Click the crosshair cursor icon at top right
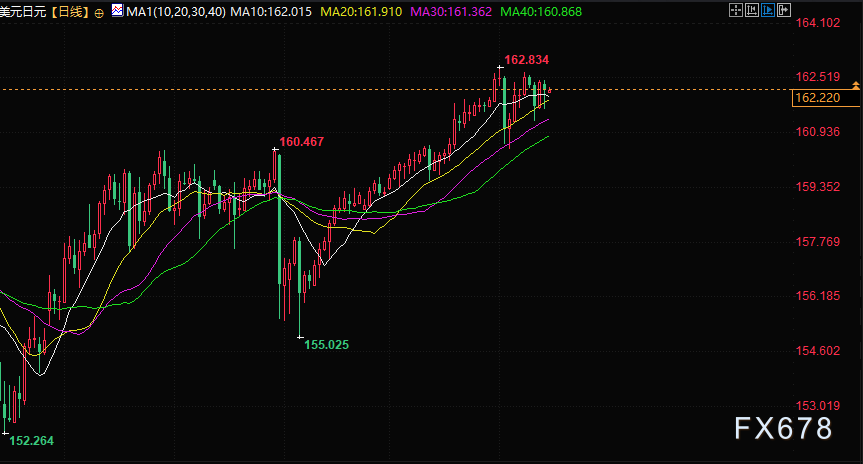This screenshot has height=464, width=863. tap(736, 10)
